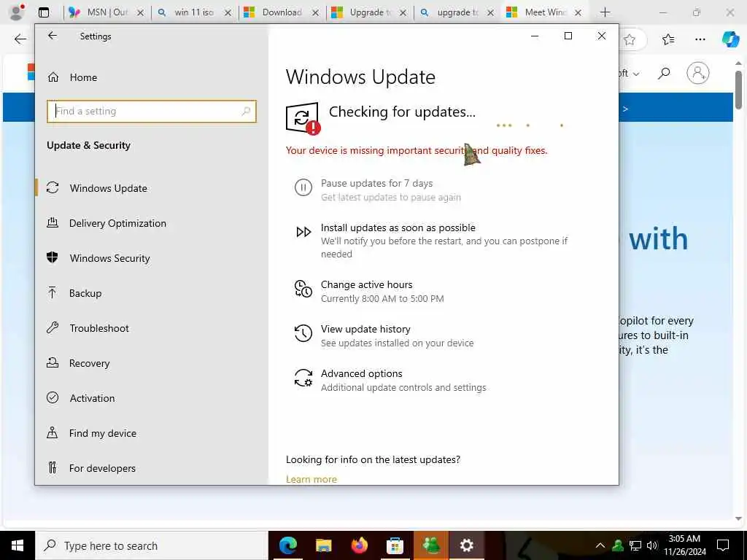Focus the Find a setting search box
This screenshot has width=747, height=560.
pyautogui.click(x=152, y=112)
